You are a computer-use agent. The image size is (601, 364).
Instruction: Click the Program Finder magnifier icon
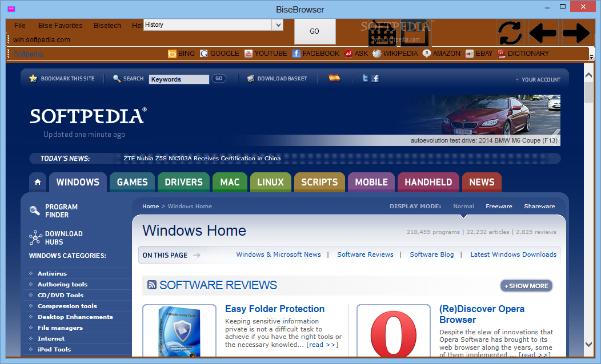[x=34, y=211]
